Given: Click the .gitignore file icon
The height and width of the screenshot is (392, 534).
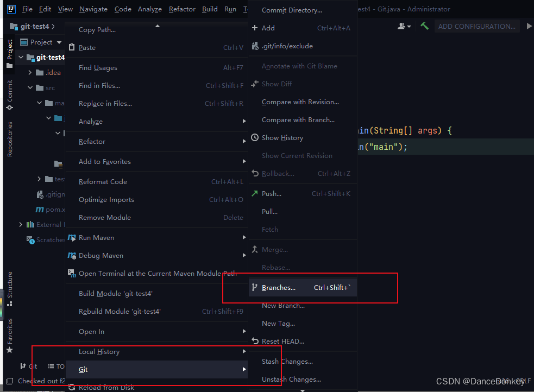Looking at the screenshot, I should [x=40, y=194].
